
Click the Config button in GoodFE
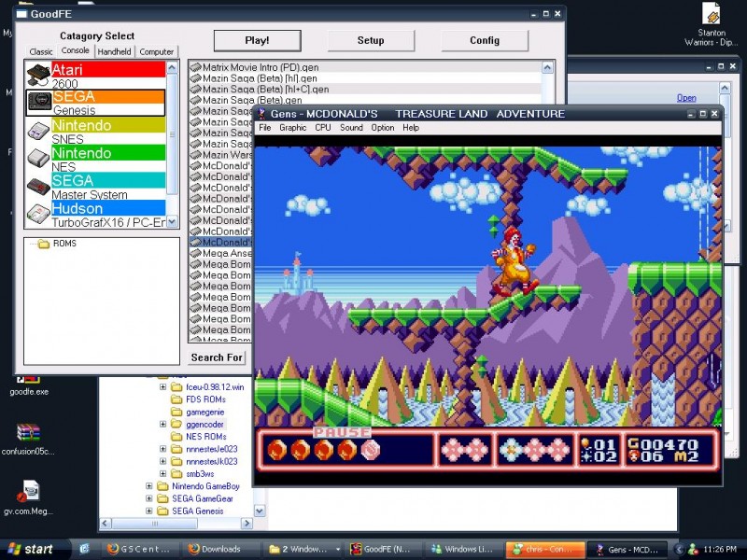coord(485,40)
